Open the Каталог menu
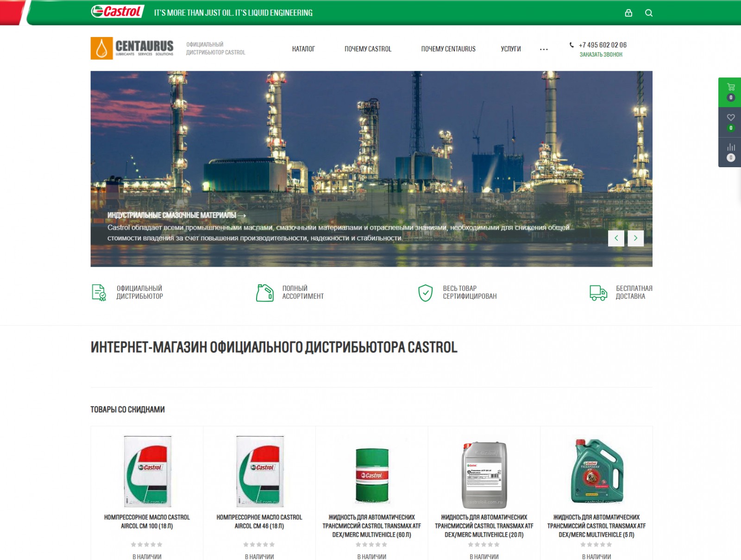This screenshot has width=741, height=560. (303, 49)
